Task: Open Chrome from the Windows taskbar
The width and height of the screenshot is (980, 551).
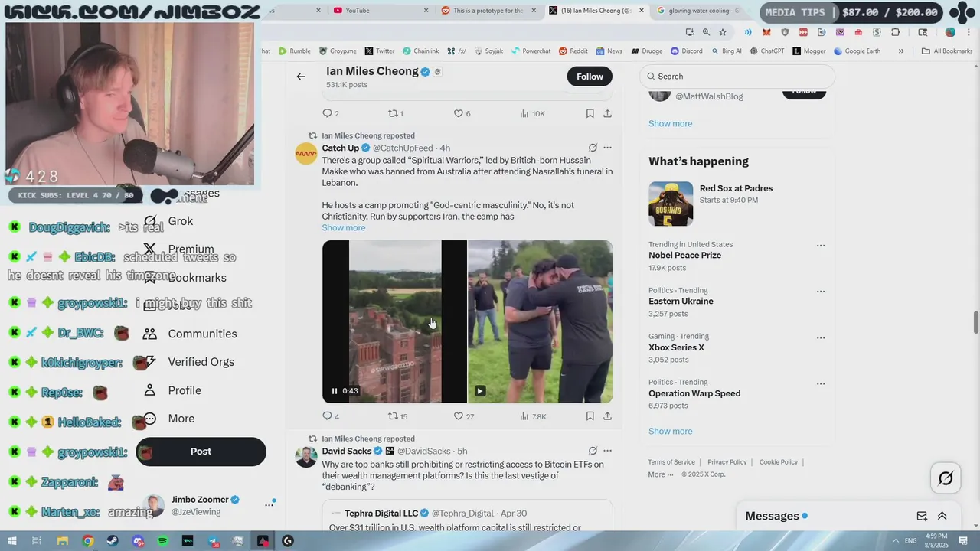Action: pyautogui.click(x=88, y=541)
